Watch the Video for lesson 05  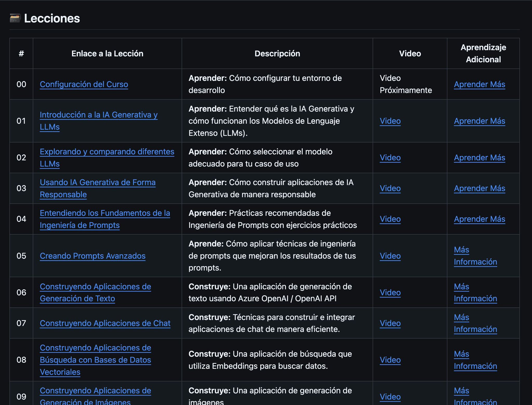[x=390, y=256]
